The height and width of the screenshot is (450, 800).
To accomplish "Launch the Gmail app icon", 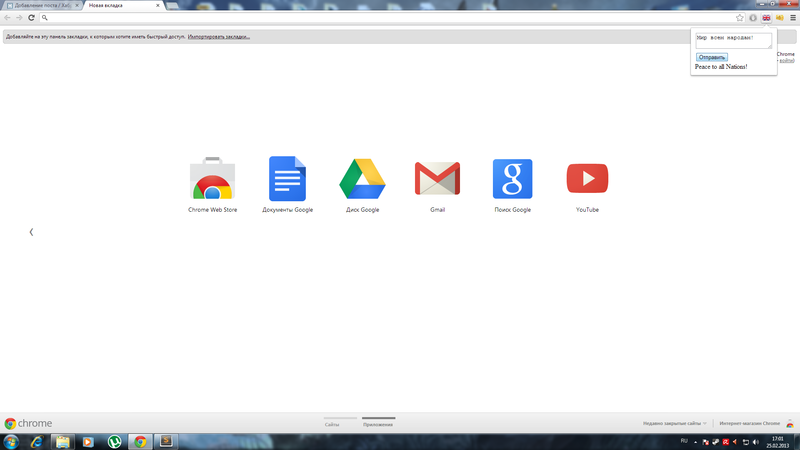I will [437, 179].
